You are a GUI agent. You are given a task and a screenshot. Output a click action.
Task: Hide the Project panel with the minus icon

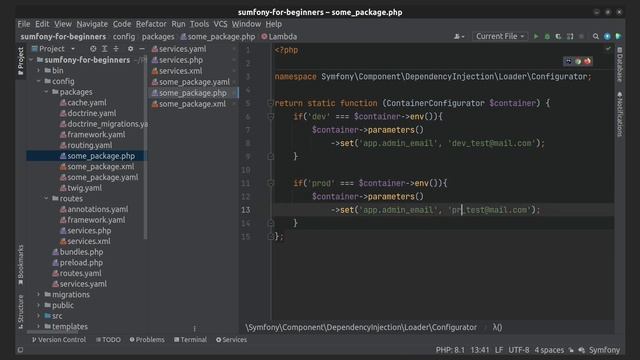click(142, 49)
